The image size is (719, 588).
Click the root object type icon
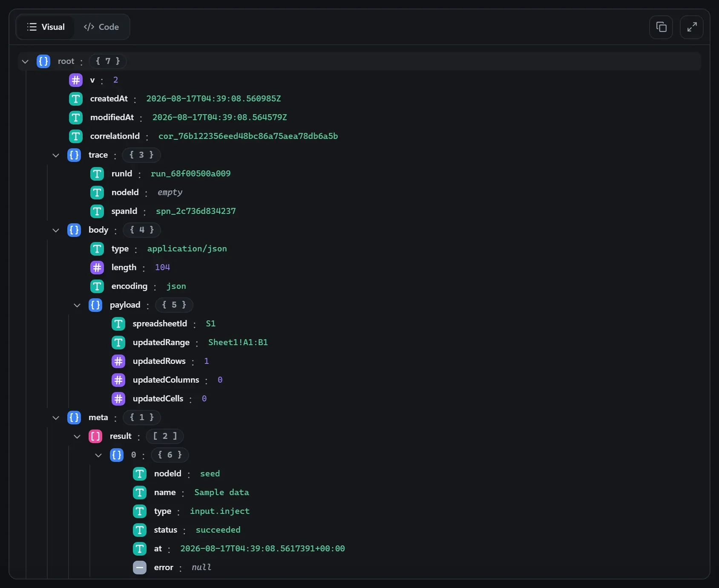coord(43,61)
